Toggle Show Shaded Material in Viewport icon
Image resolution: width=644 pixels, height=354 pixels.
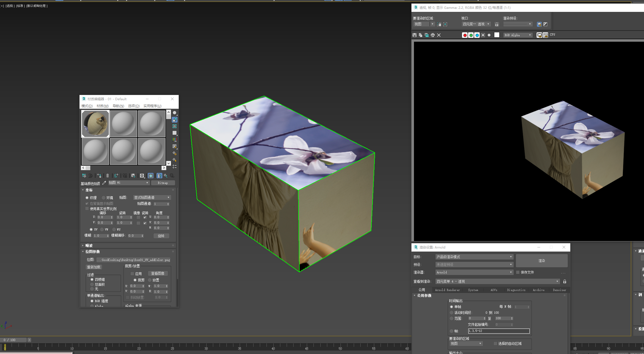click(151, 176)
